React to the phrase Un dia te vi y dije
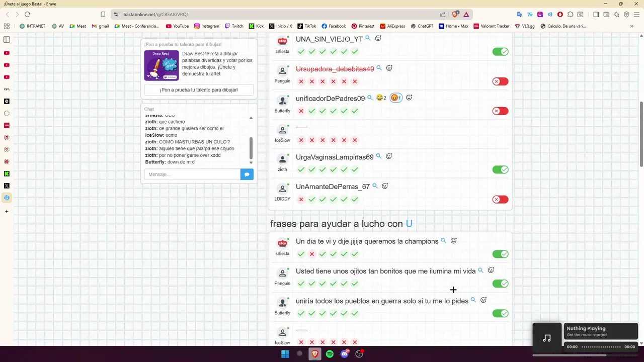The height and width of the screenshot is (362, 644). coord(454,241)
